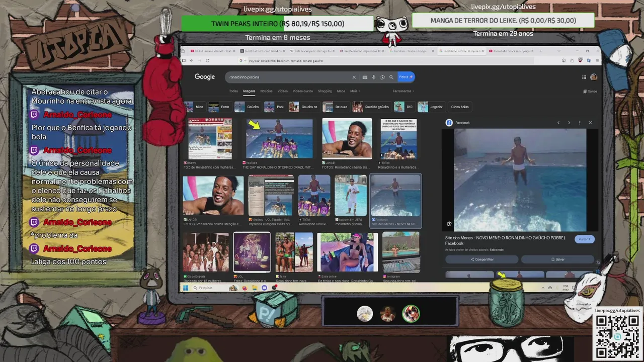Open a new browser tab with plus
Viewport: 644px width, 362px height.
541,51
